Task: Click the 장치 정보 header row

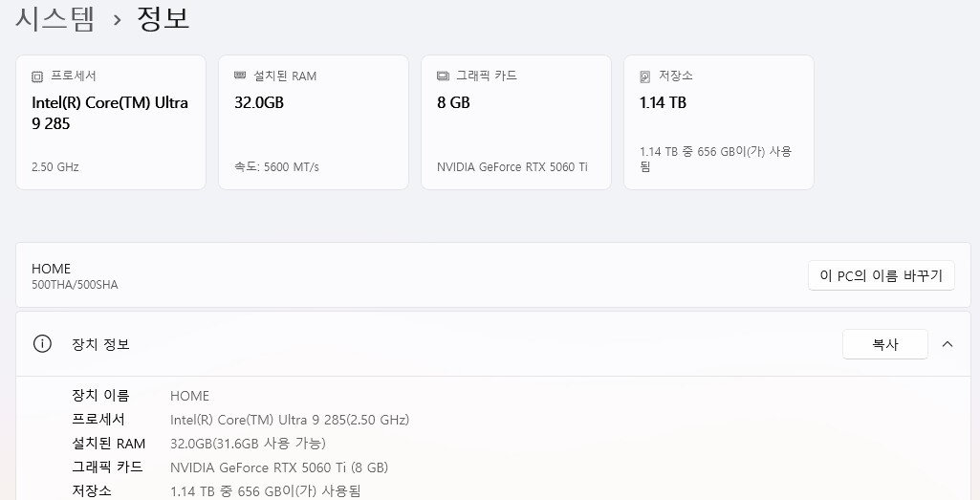Action: (x=493, y=344)
